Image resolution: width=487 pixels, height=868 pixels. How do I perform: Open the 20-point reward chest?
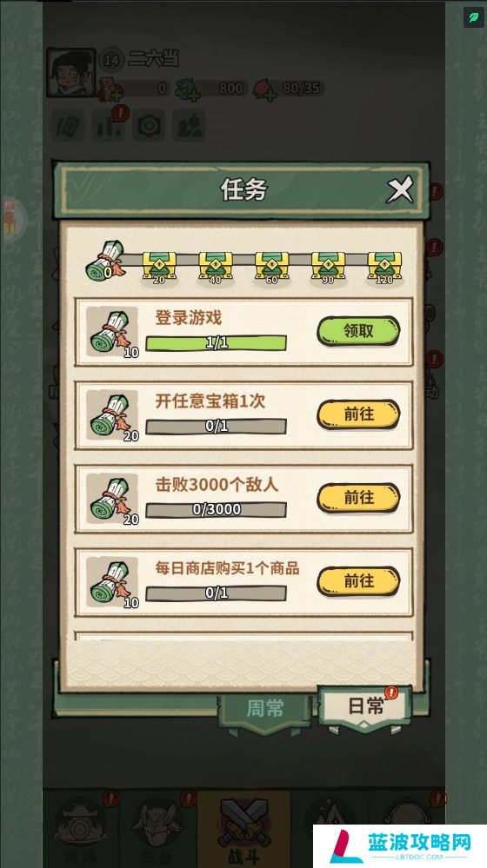pos(159,266)
